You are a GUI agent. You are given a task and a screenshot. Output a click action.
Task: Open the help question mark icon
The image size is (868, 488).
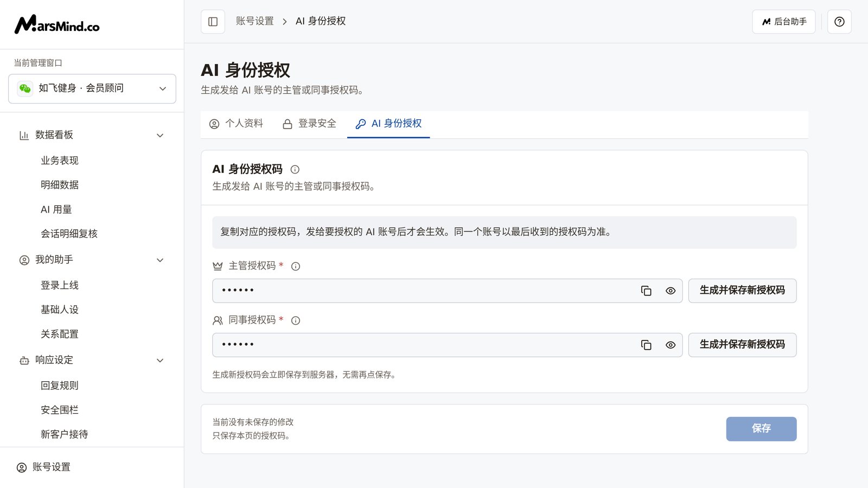coord(839,22)
